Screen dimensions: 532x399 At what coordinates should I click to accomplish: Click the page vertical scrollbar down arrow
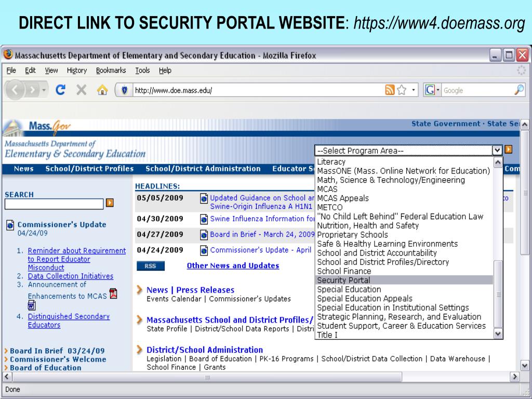click(525, 366)
